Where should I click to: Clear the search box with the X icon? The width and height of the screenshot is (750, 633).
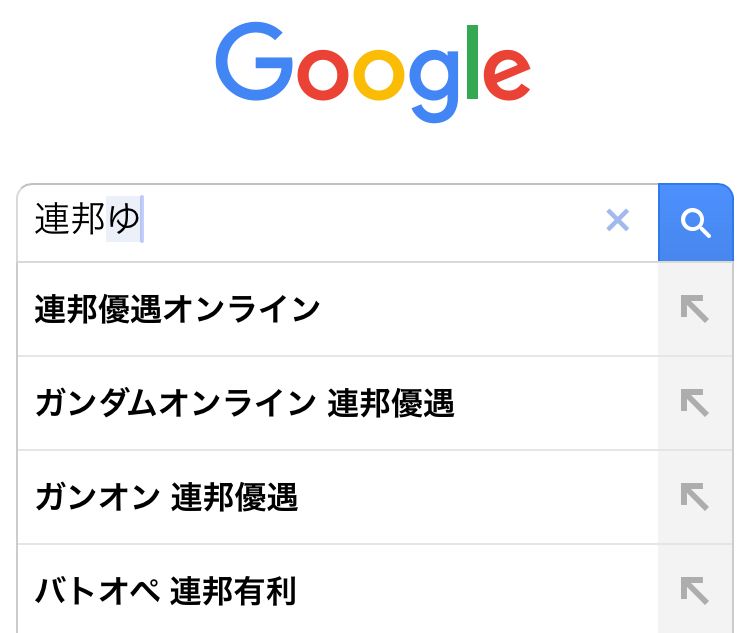coord(618,221)
